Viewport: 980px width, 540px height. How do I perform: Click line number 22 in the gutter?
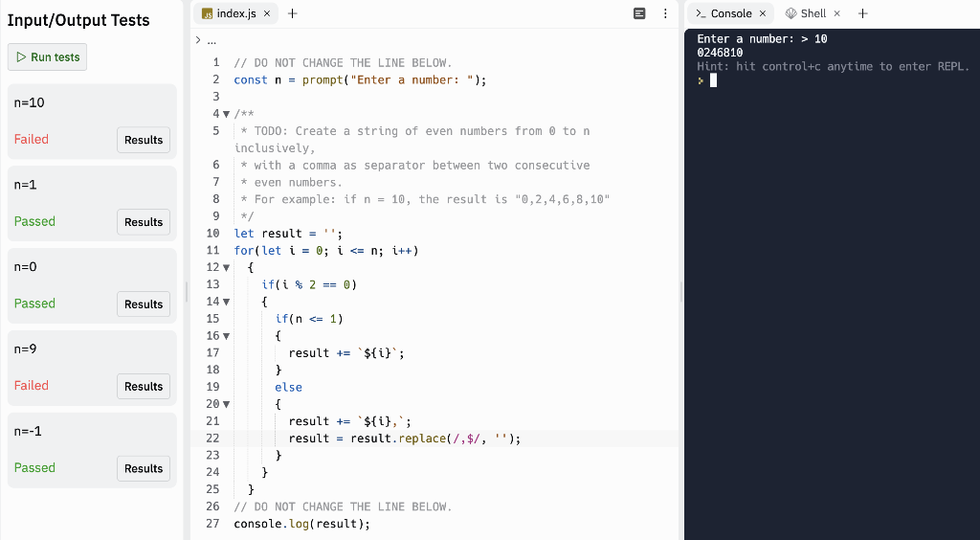[212, 439]
